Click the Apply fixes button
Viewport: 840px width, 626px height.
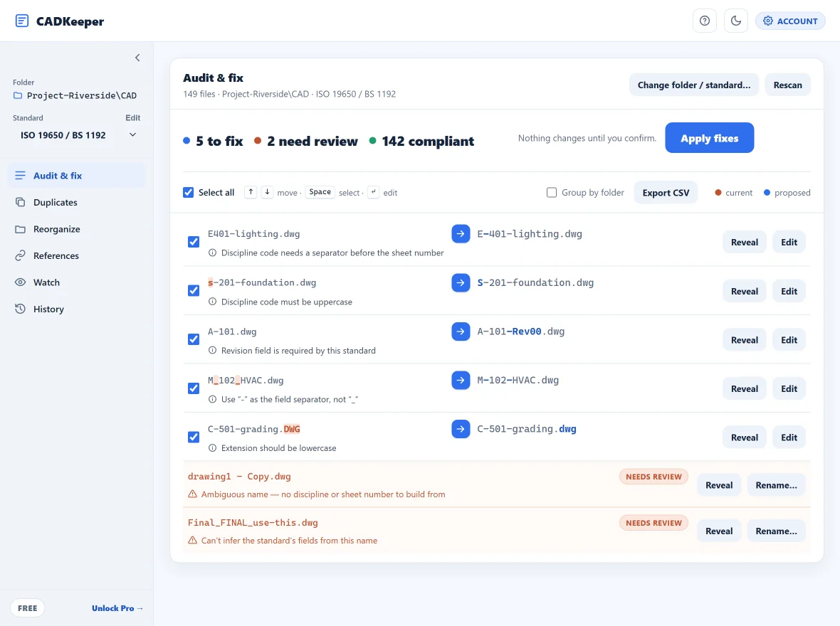click(709, 138)
